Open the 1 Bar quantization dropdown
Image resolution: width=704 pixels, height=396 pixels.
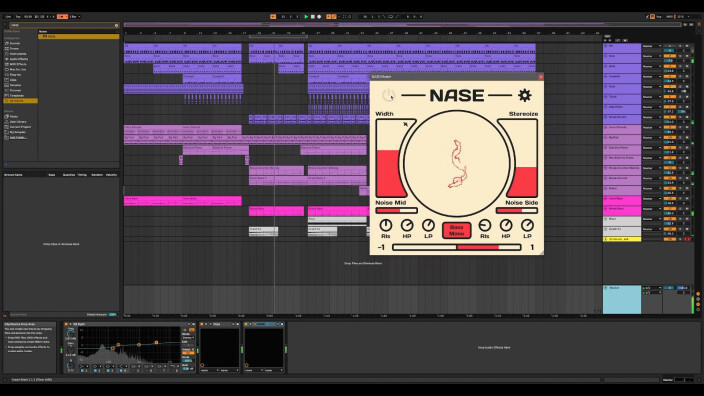click(x=75, y=17)
